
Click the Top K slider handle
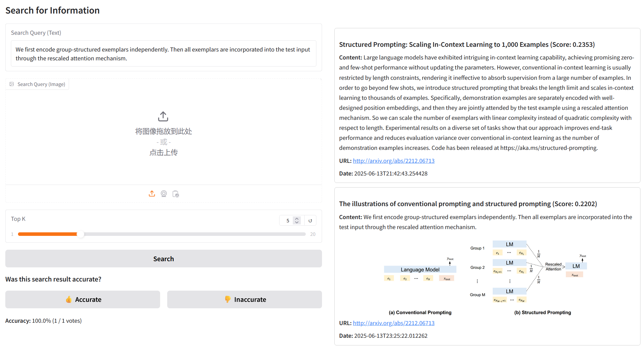[x=80, y=234]
